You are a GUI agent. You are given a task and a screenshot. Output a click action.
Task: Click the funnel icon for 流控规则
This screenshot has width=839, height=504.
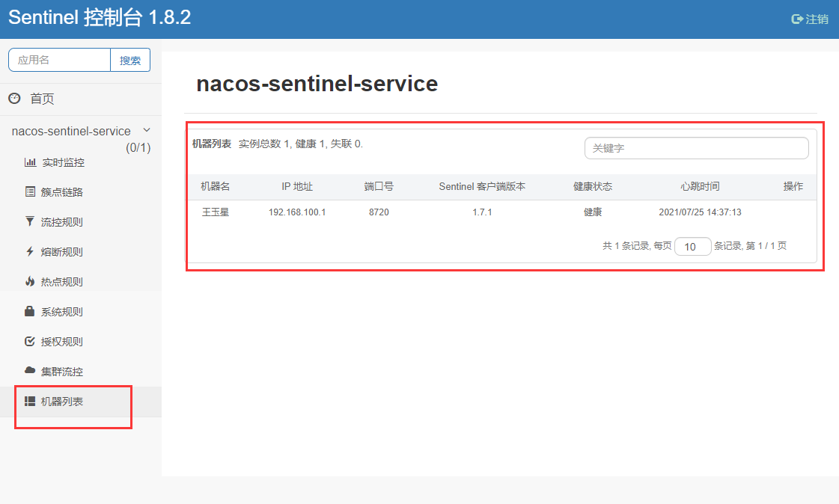pyautogui.click(x=30, y=221)
